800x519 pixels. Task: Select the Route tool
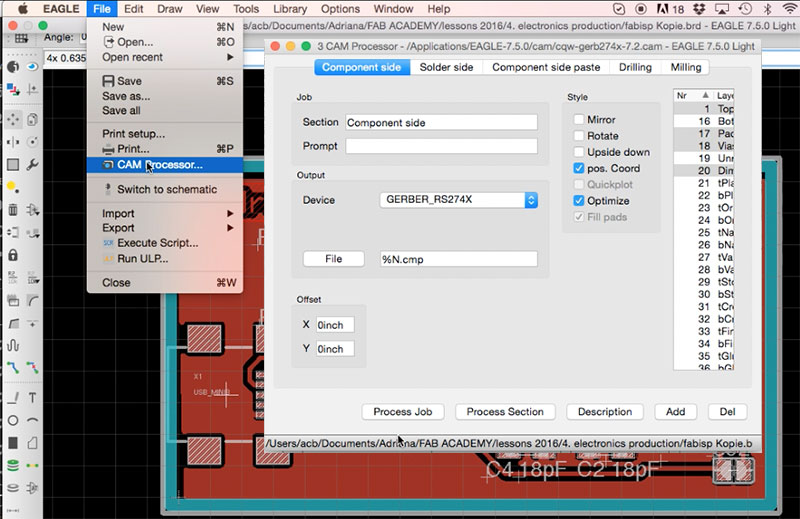click(13, 367)
